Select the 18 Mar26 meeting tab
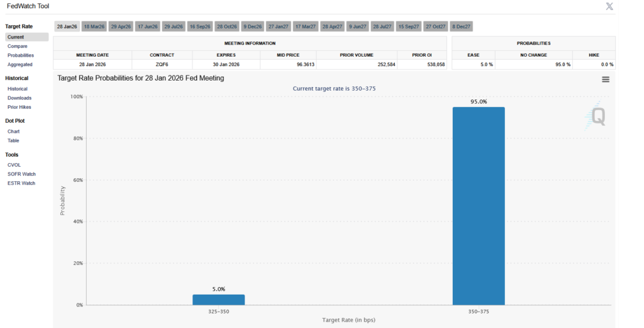The image size is (644, 328). point(94,26)
